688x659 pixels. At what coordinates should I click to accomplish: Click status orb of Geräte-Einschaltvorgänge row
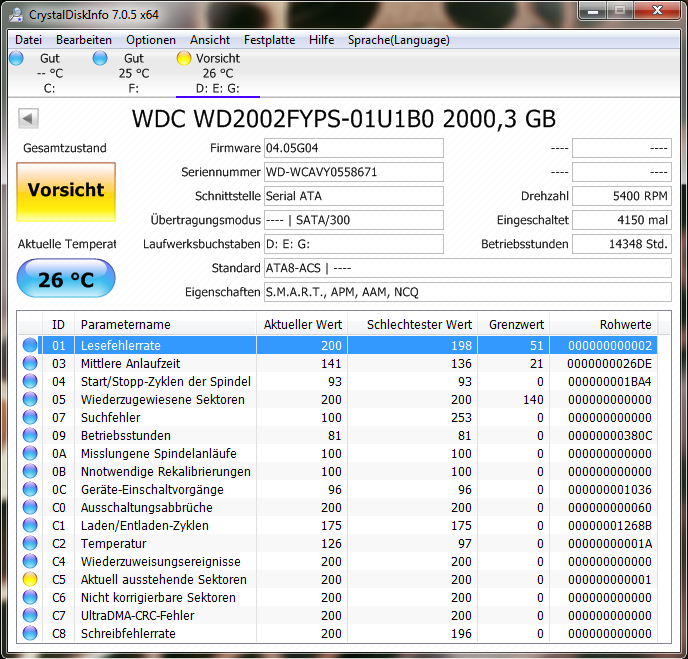[30, 489]
